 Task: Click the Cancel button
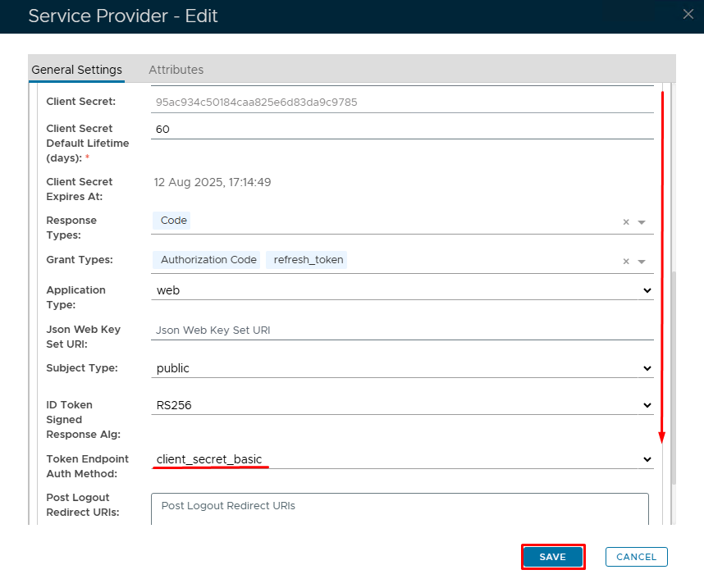(636, 557)
